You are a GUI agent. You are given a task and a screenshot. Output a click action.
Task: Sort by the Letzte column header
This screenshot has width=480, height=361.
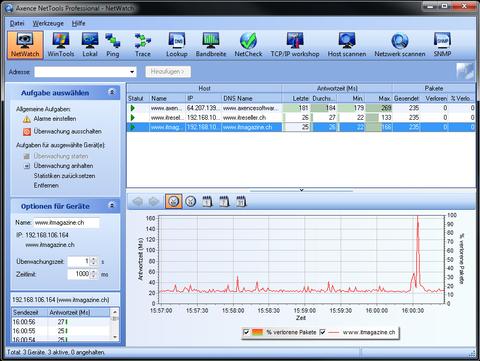(296, 99)
